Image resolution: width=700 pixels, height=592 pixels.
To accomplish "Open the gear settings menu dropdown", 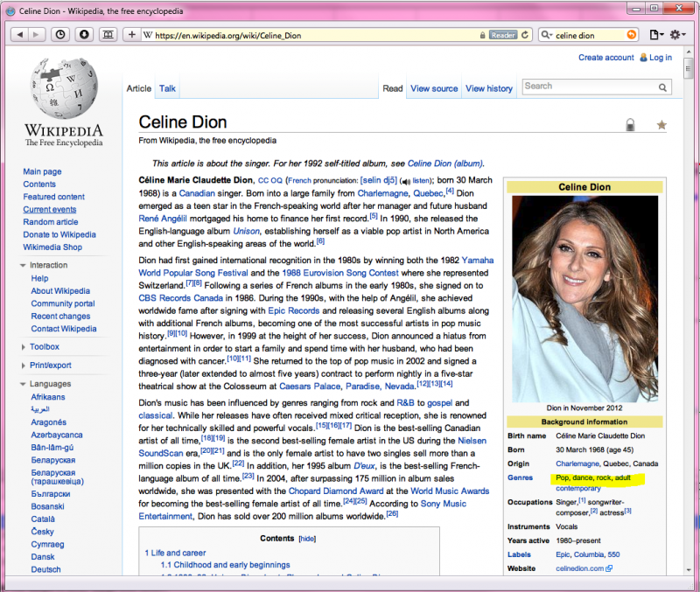I will click(x=677, y=35).
